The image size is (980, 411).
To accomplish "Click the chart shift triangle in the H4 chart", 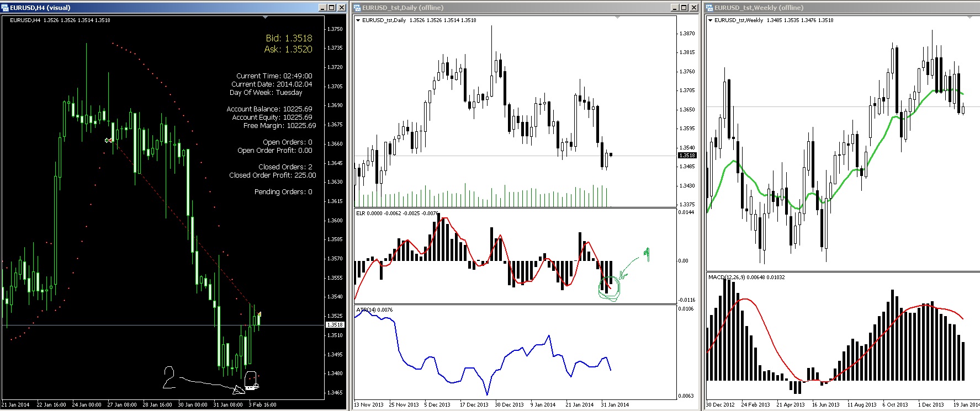I will (x=266, y=18).
